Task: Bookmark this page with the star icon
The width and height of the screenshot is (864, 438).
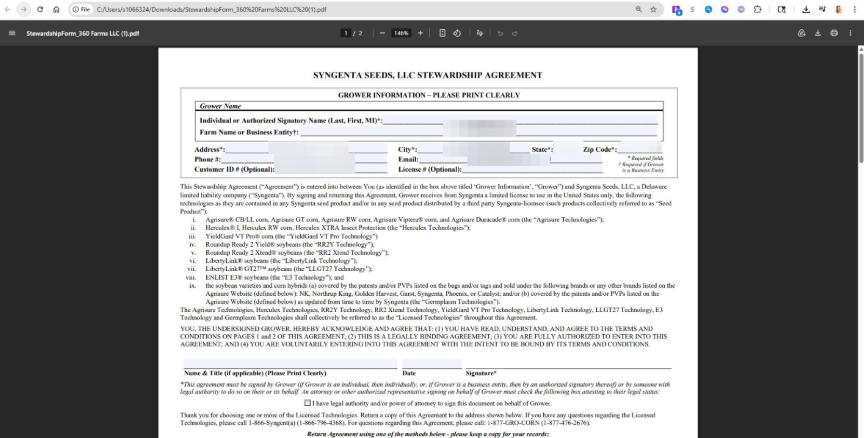Action: (654, 9)
